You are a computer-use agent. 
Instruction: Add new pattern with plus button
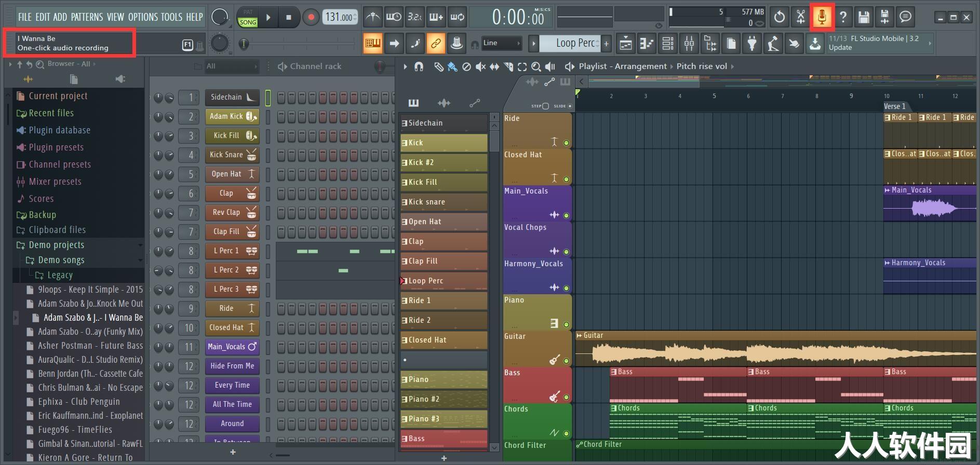tap(606, 44)
